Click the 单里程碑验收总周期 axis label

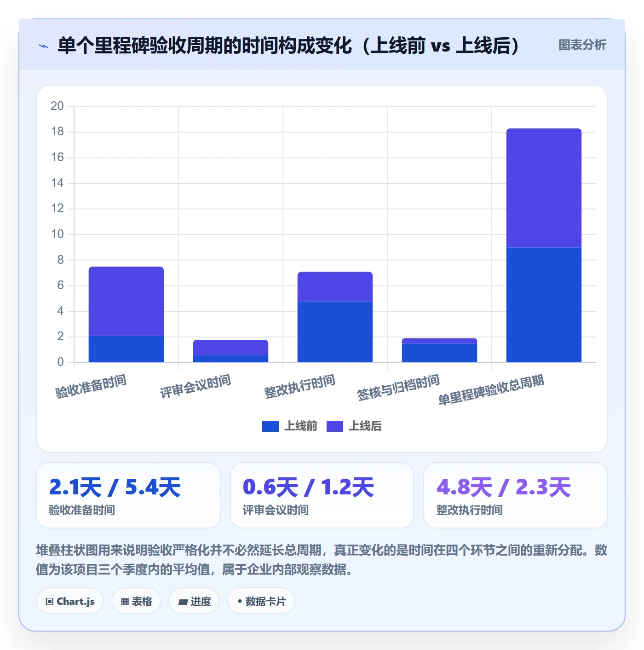[x=491, y=389]
